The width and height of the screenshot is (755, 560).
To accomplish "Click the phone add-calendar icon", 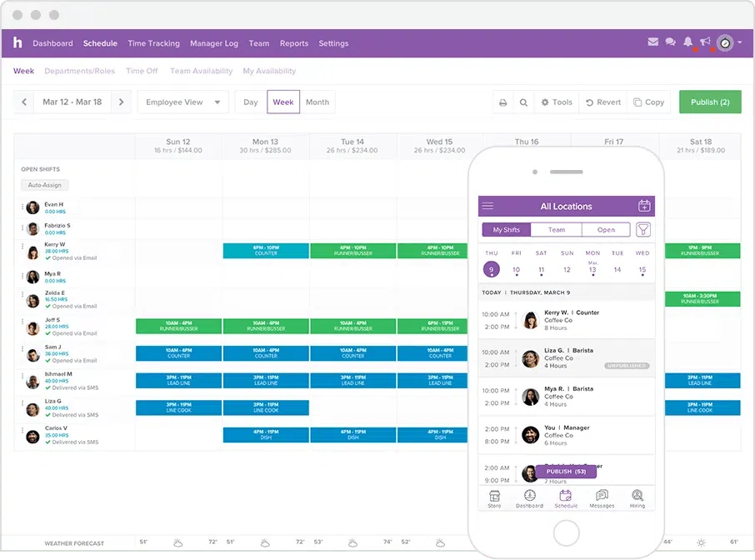I will point(644,206).
